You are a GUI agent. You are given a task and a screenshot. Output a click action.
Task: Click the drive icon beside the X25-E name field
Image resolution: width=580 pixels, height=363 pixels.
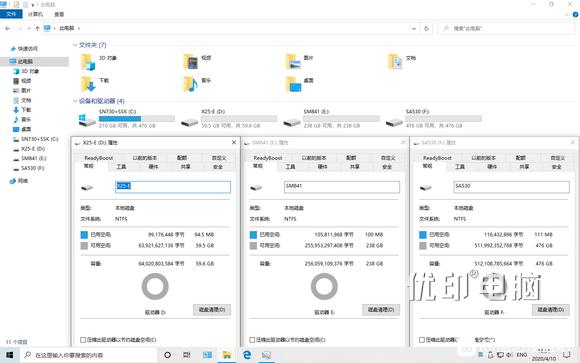pyautogui.click(x=87, y=188)
